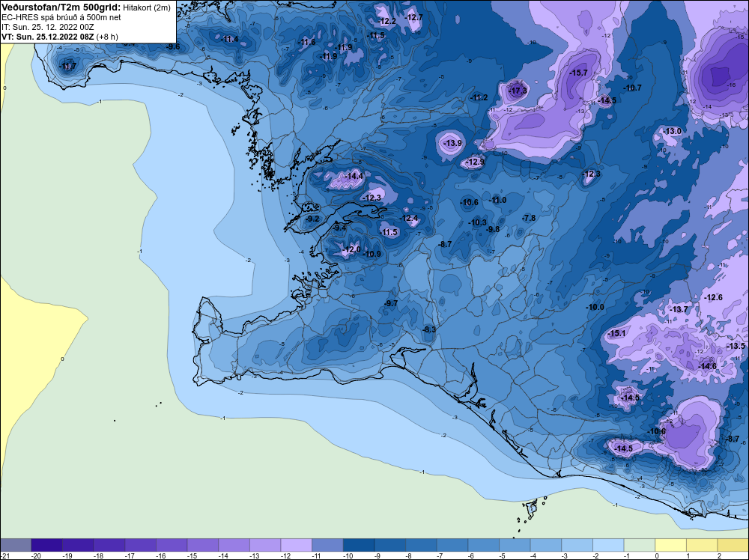Image resolution: width=749 pixels, height=560 pixels.
Task: Click the -12.2 temperature label
Action: click(x=387, y=21)
